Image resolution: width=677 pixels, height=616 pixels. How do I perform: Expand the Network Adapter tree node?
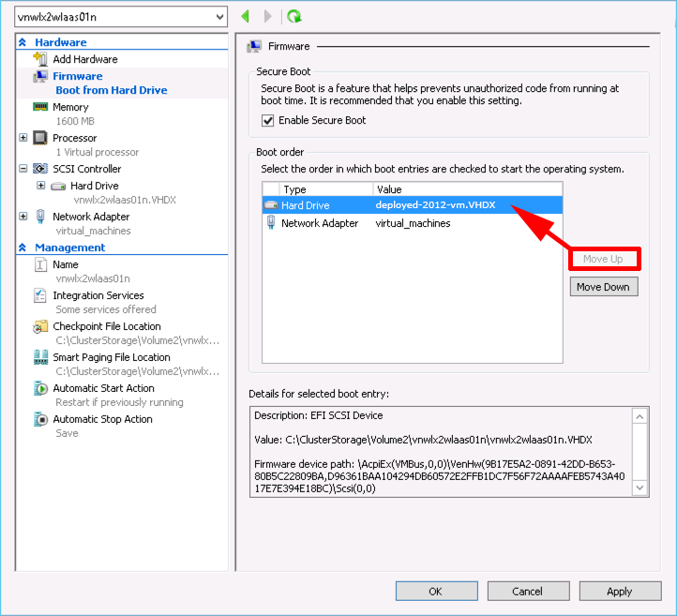coord(23,217)
